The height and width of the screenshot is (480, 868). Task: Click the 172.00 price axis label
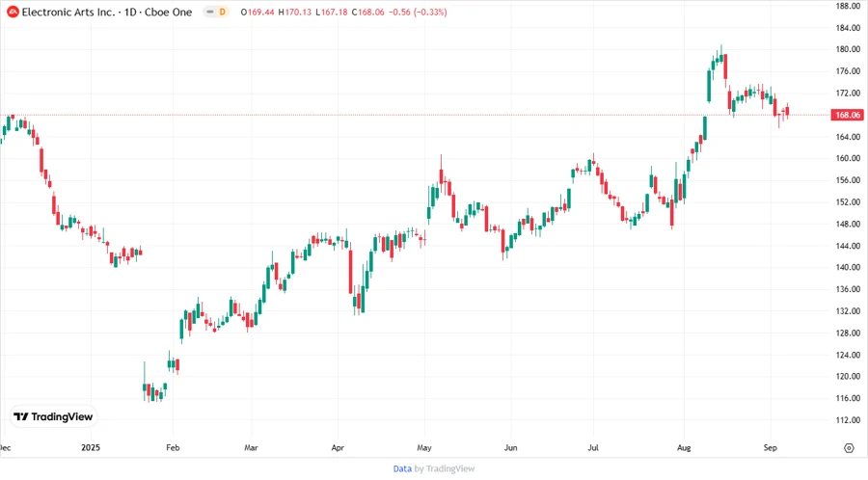click(848, 93)
